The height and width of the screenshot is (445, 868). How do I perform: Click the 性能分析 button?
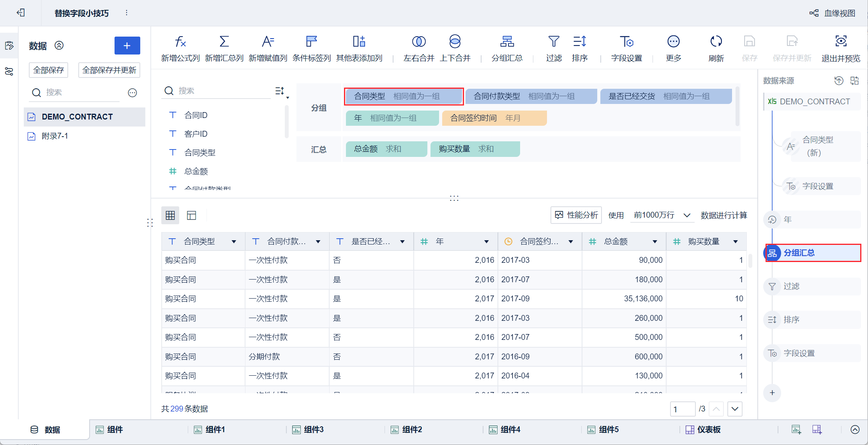[x=576, y=215]
